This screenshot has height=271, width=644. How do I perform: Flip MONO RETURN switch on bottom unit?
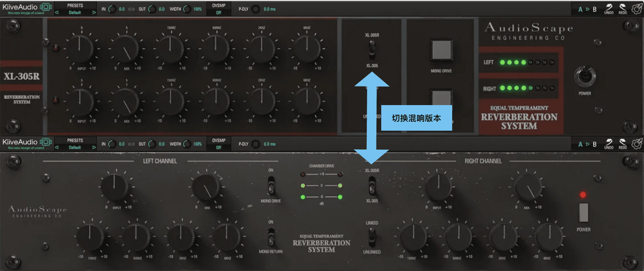tap(271, 237)
